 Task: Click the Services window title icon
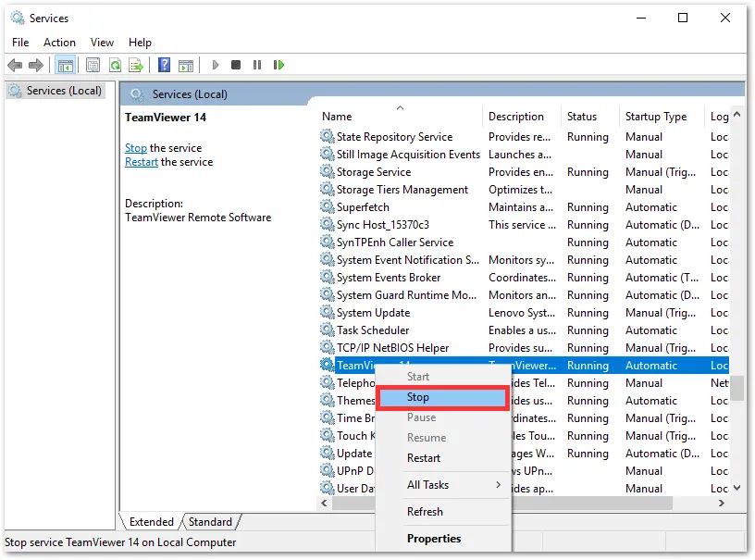coord(18,19)
